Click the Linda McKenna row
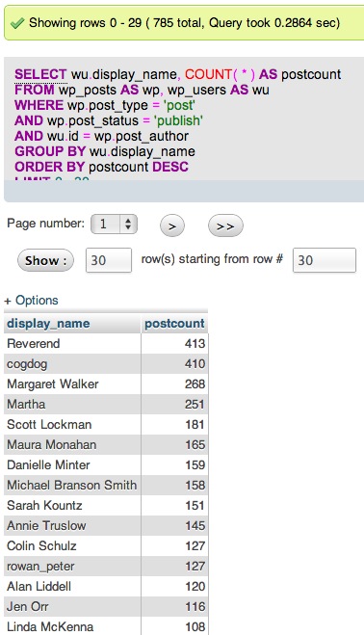364x635 pixels. (106, 626)
